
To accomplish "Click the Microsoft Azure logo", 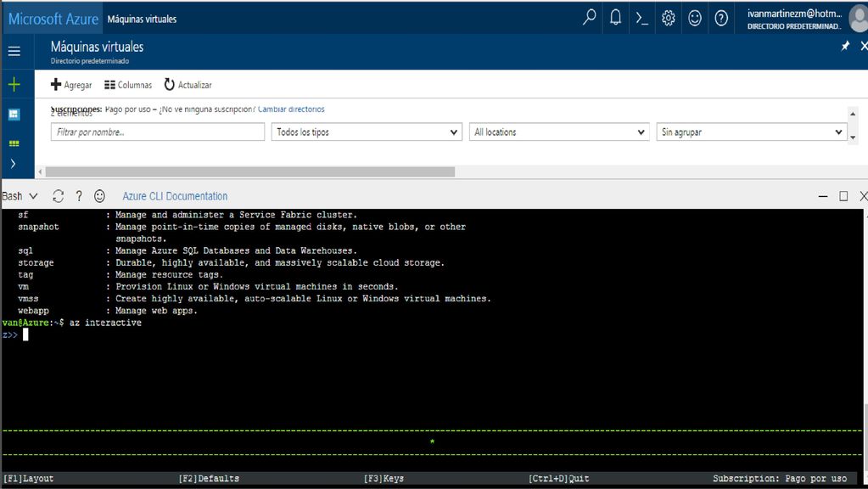I will pyautogui.click(x=53, y=19).
